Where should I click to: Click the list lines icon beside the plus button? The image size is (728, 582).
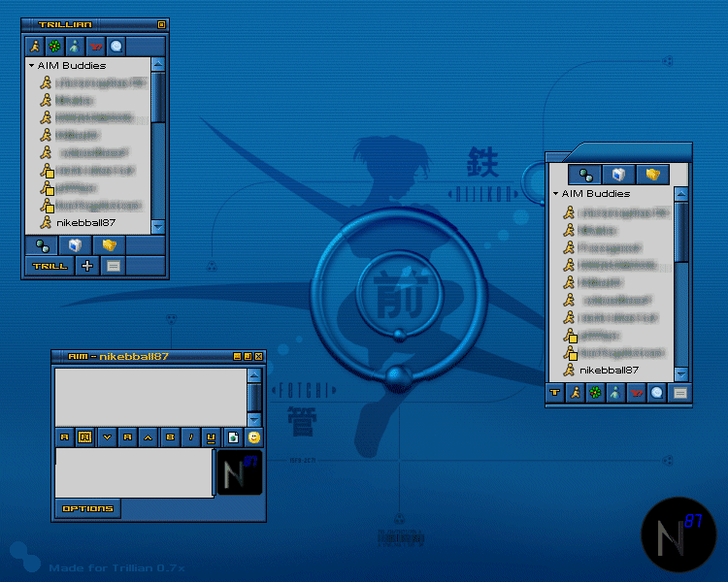[x=114, y=266]
